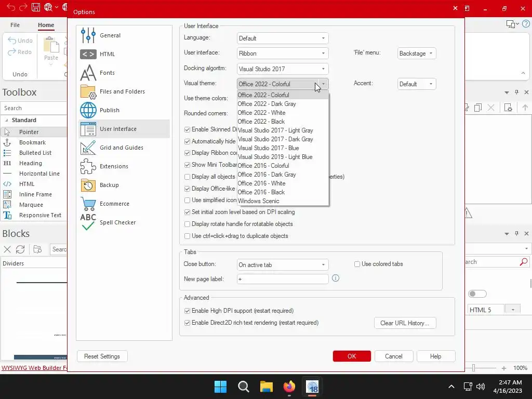Click the Reset Settings button
The width and height of the screenshot is (532, 399).
click(x=102, y=356)
